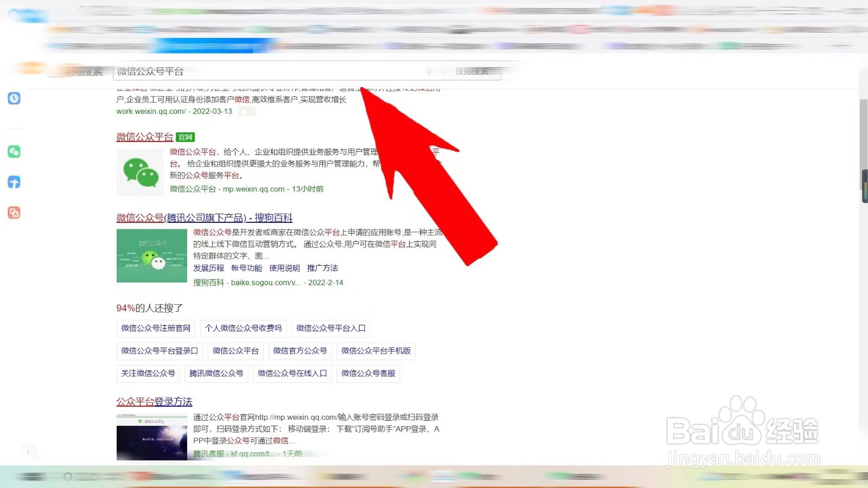Select related search 微信官方公众号
Viewport: 868px width, 488px height.
(300, 351)
